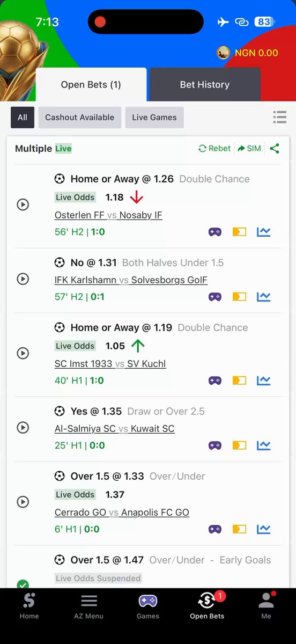This screenshot has width=296, height=644.
Task: Tap the gamepad icon for IFK Karlshamn match
Action: (215, 297)
